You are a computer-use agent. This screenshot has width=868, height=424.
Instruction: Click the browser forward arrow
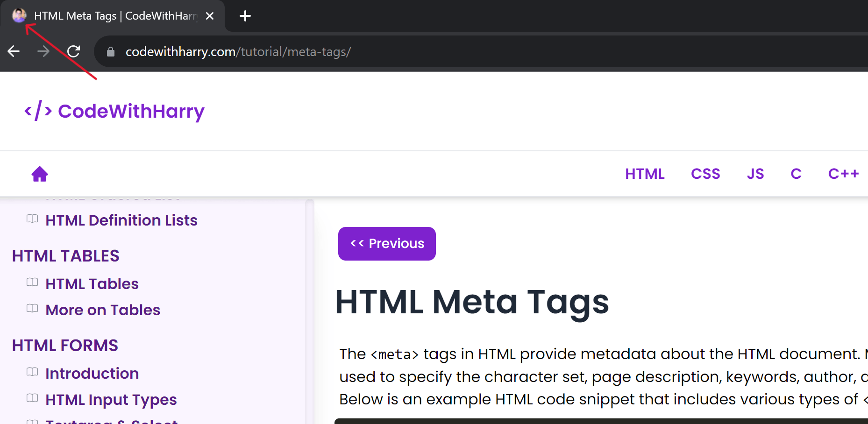[x=43, y=51]
